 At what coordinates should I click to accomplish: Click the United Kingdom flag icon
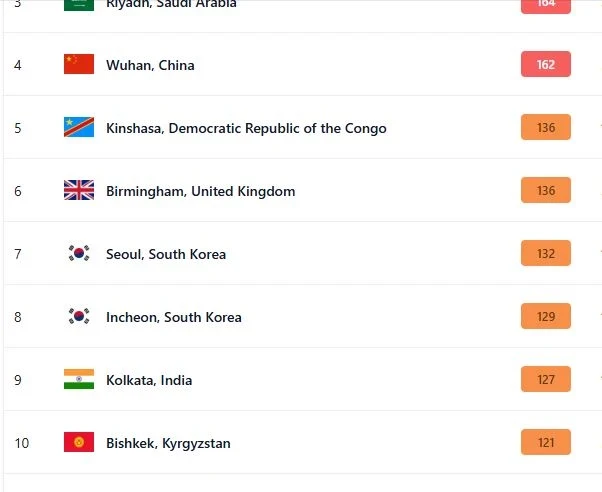point(78,191)
